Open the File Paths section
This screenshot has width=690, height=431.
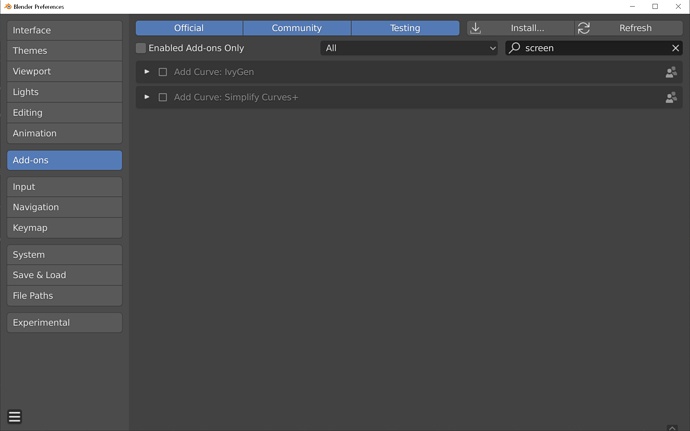(x=64, y=296)
